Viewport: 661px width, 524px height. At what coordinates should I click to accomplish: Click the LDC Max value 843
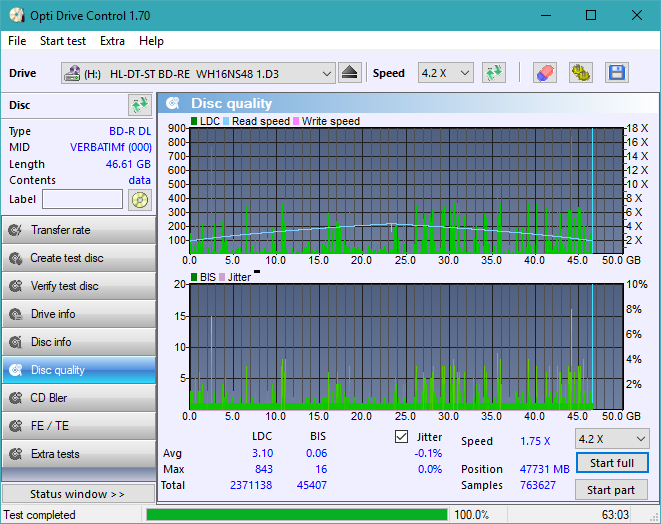pyautogui.click(x=264, y=469)
